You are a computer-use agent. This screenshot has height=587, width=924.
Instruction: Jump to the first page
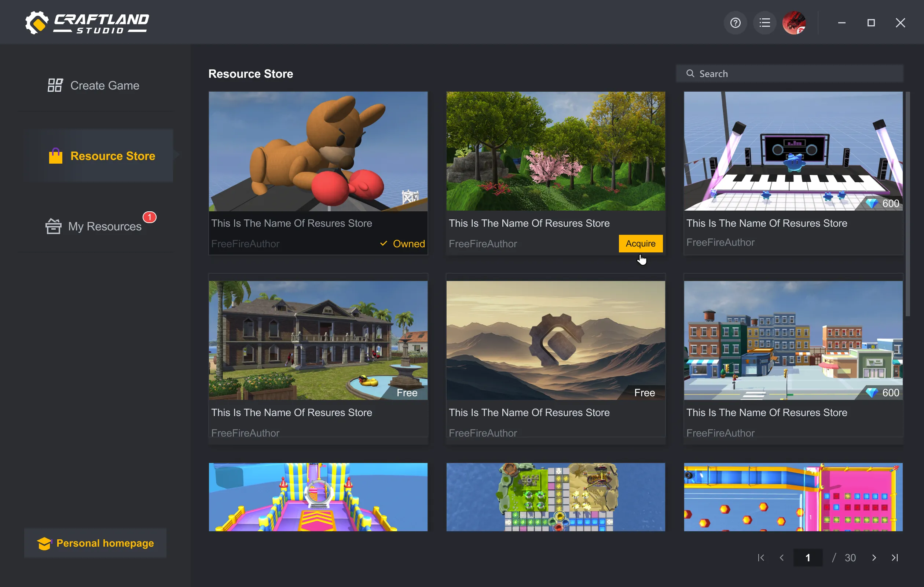coord(761,557)
